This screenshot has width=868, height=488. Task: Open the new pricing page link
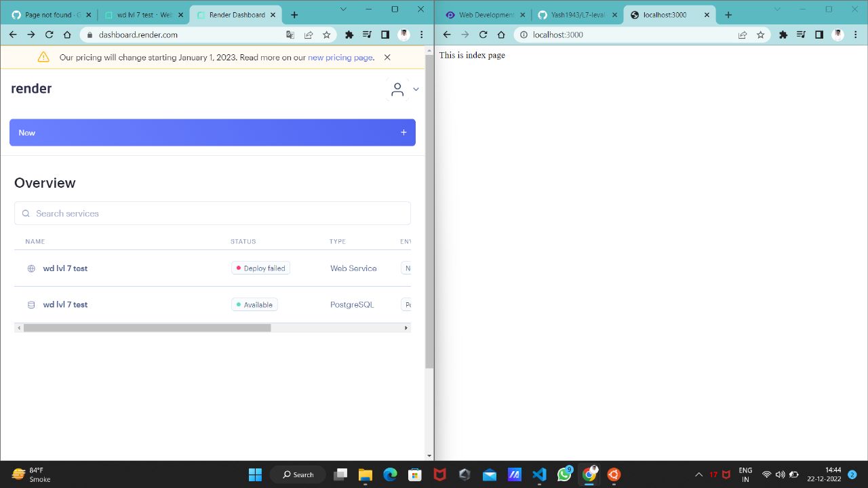pos(340,58)
